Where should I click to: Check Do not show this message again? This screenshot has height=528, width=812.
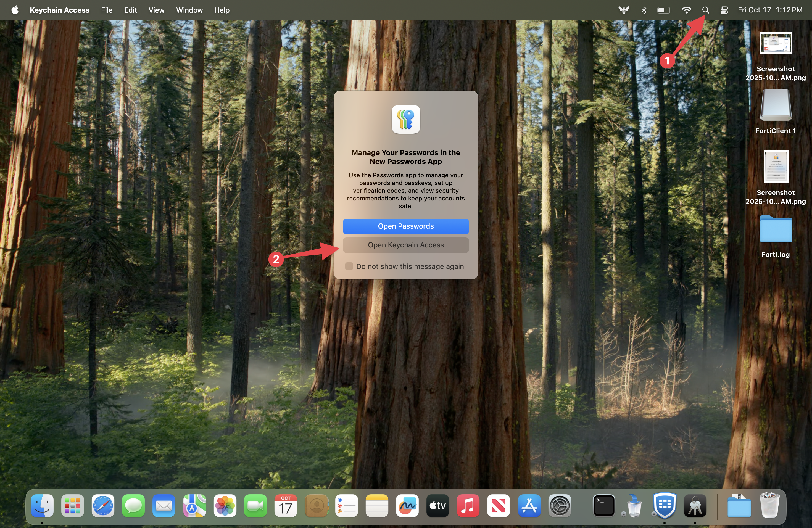pyautogui.click(x=349, y=266)
